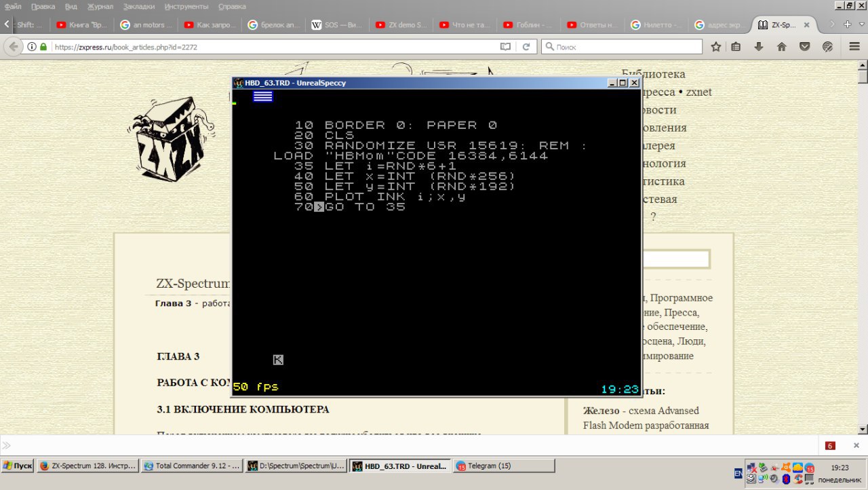
Task: Click the EN language indicator in tray
Action: (738, 473)
